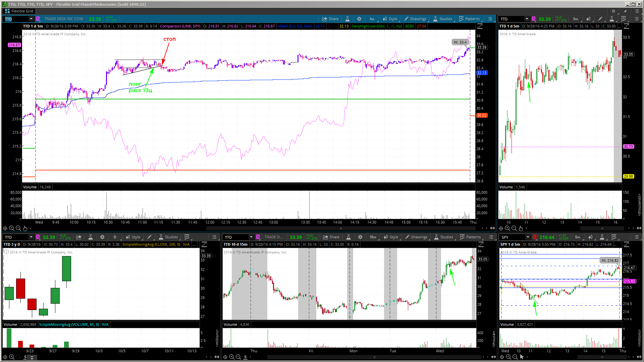This screenshot has width=644, height=362.
Task: Open Patterns menu in the main TTD chart toolbar
Action: 469,19
